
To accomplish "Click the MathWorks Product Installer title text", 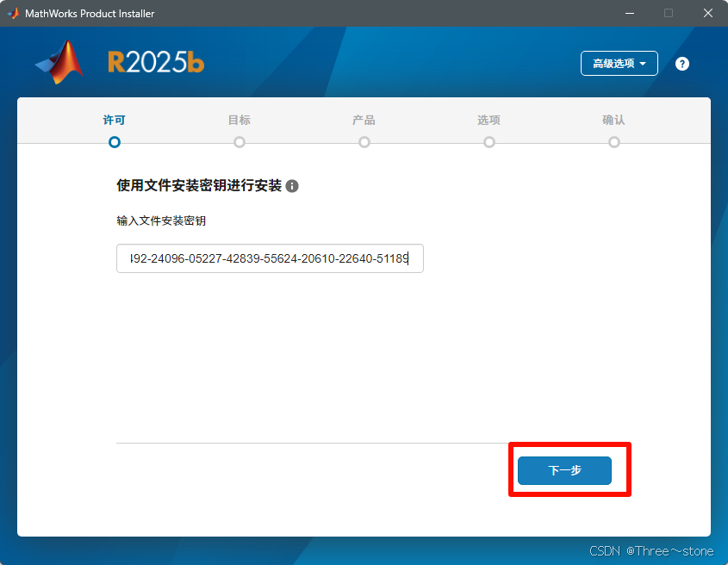I will 90,14.
